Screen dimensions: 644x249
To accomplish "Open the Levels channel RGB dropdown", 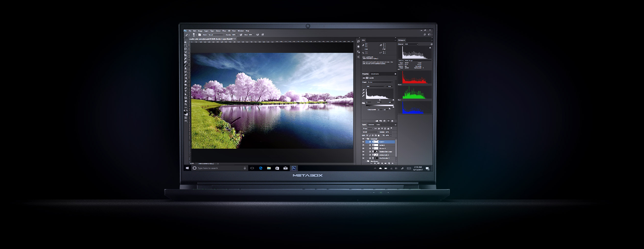I will click(375, 86).
